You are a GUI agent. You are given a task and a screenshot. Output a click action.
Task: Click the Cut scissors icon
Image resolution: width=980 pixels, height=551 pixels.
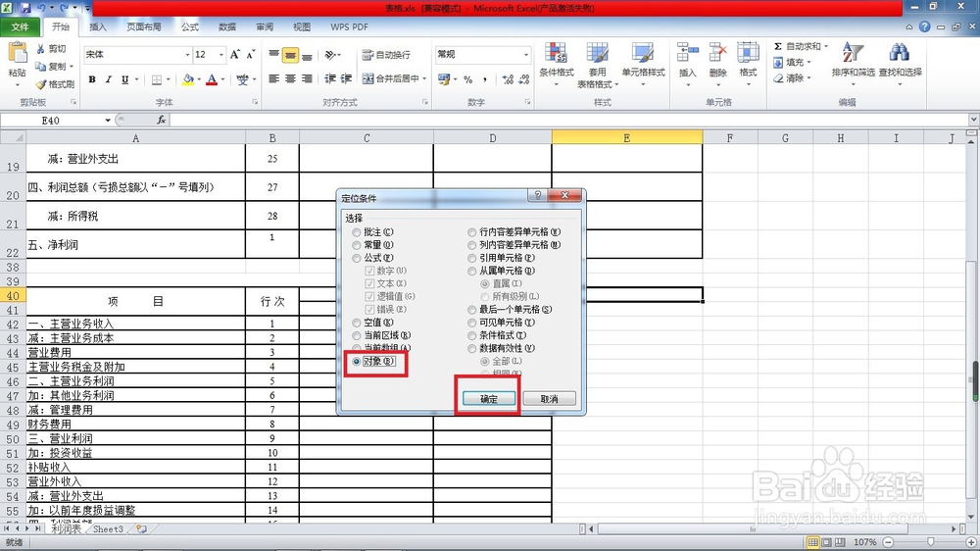[x=40, y=49]
